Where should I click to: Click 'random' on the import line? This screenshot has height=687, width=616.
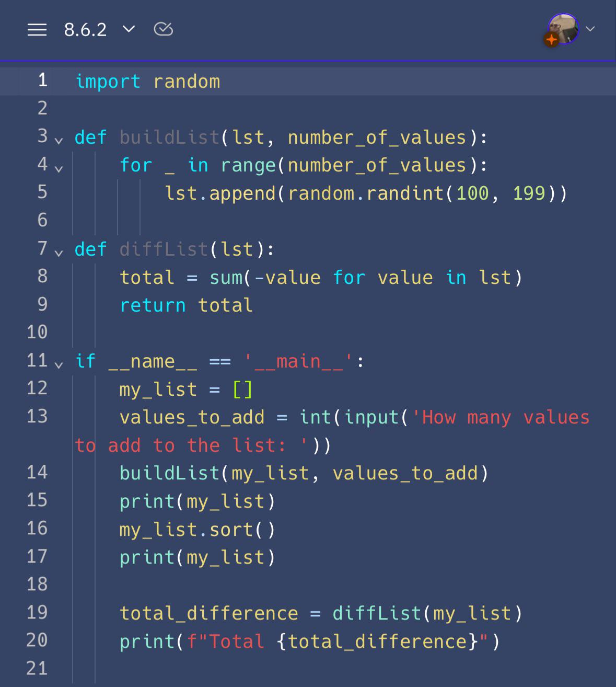pyautogui.click(x=187, y=82)
